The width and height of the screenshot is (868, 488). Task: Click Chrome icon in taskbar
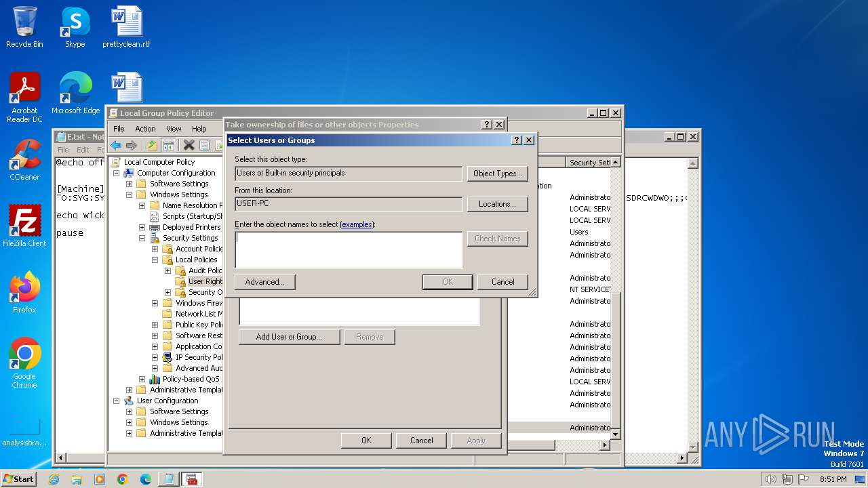tap(122, 479)
